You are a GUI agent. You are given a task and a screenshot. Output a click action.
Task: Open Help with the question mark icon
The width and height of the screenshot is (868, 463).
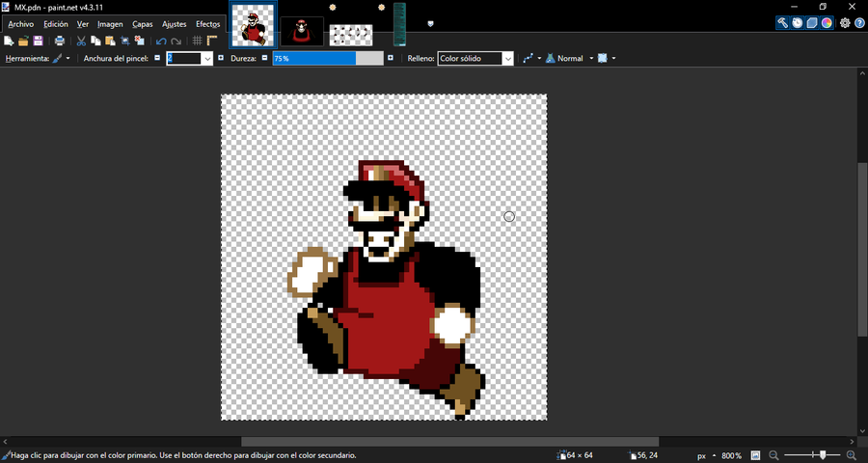click(859, 23)
